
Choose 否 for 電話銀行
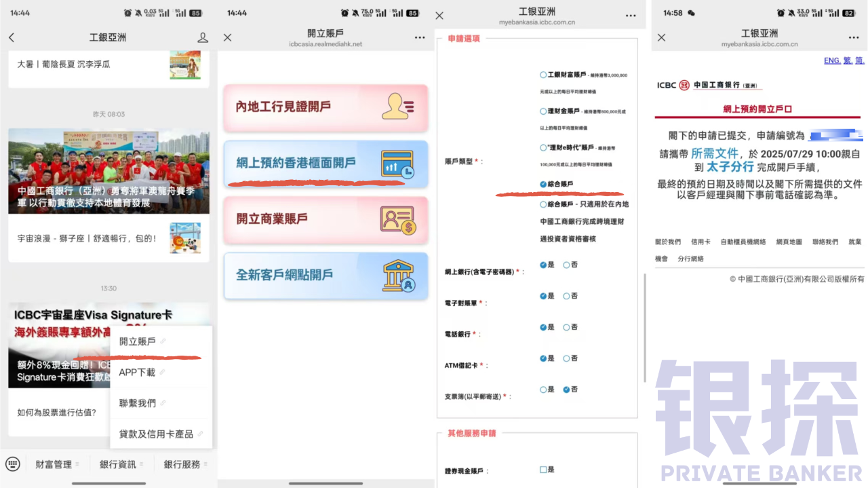coord(567,327)
